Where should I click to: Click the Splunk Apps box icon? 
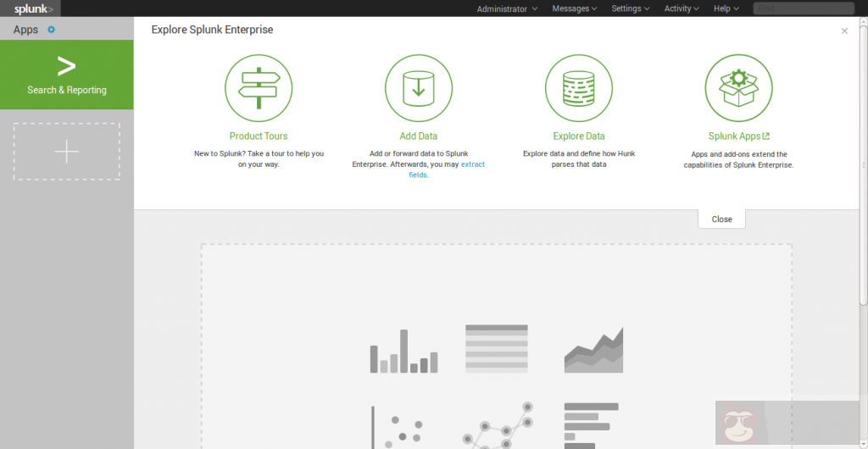(x=738, y=88)
